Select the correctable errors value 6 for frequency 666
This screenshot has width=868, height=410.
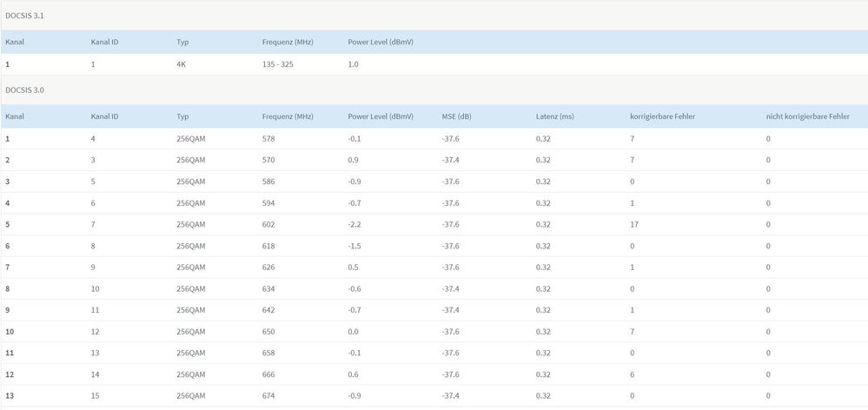[x=633, y=374]
